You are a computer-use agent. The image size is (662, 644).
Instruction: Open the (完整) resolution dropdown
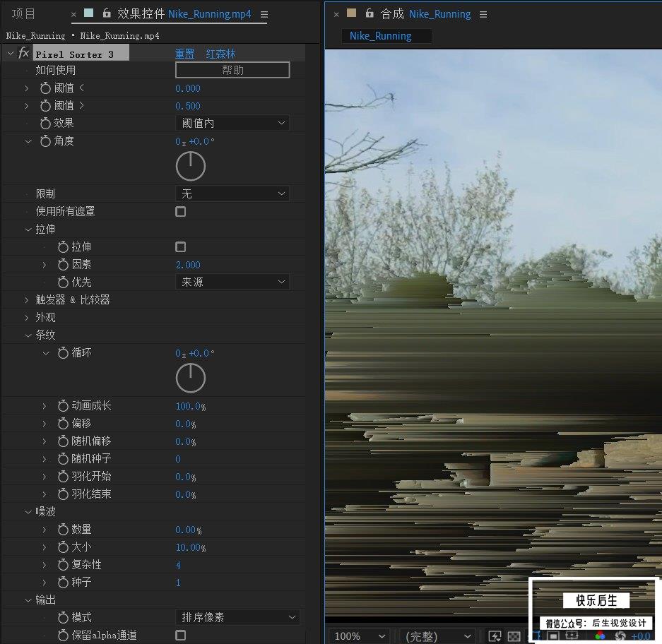point(437,636)
